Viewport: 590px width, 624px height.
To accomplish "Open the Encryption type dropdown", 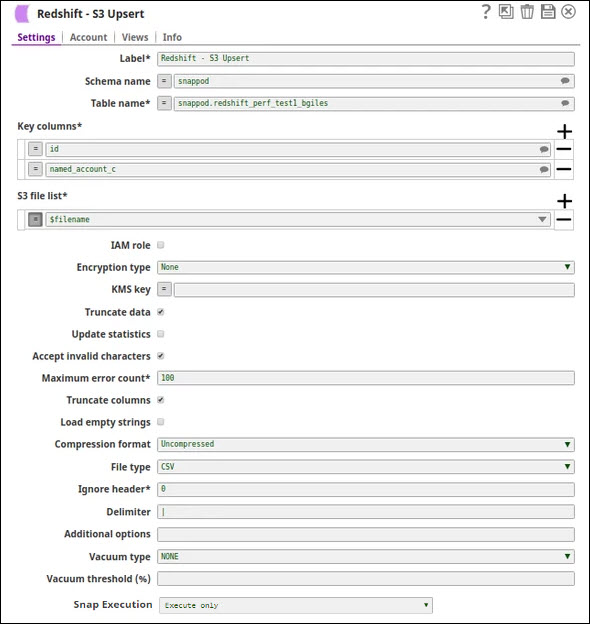I will (x=366, y=267).
